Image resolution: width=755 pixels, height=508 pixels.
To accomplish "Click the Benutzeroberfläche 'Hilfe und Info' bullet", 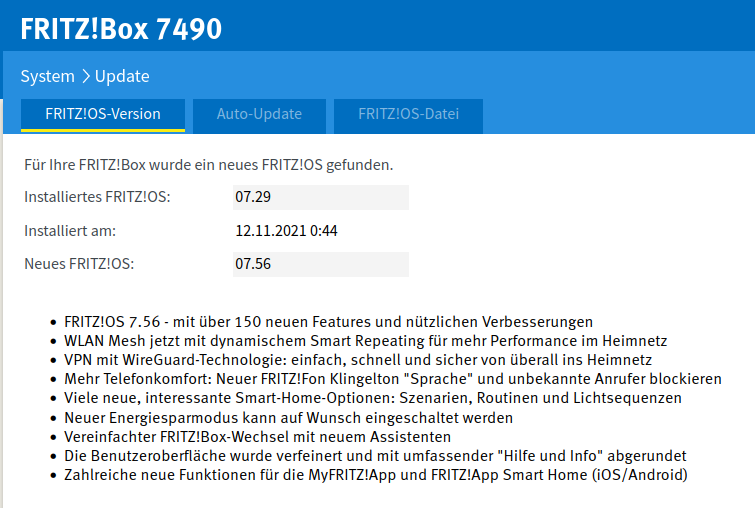I will [375, 456].
